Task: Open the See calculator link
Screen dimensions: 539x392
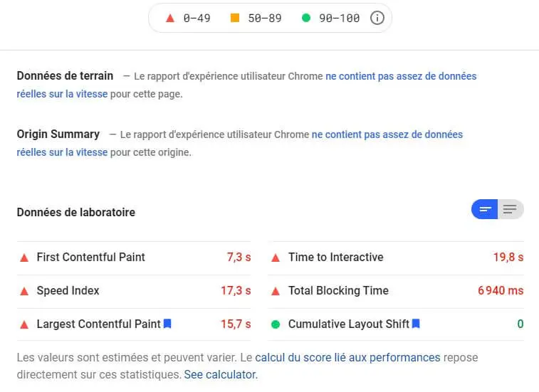Action: (x=220, y=374)
